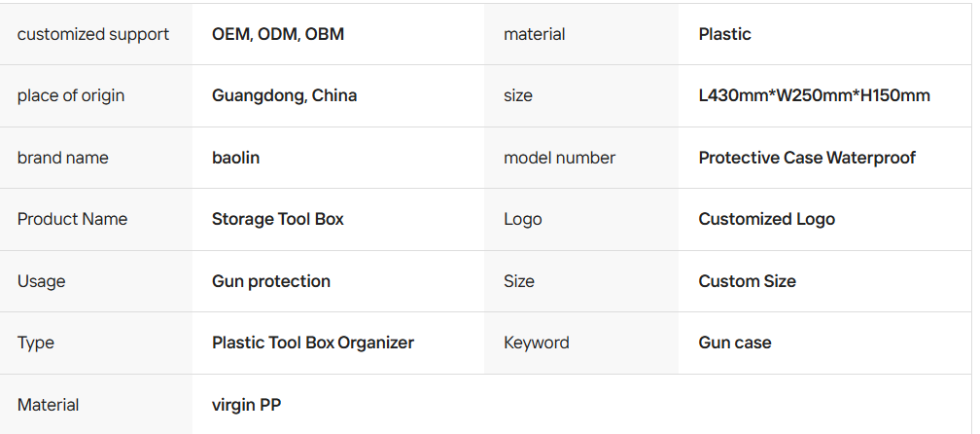Click the 'baolin' brand value

click(235, 158)
